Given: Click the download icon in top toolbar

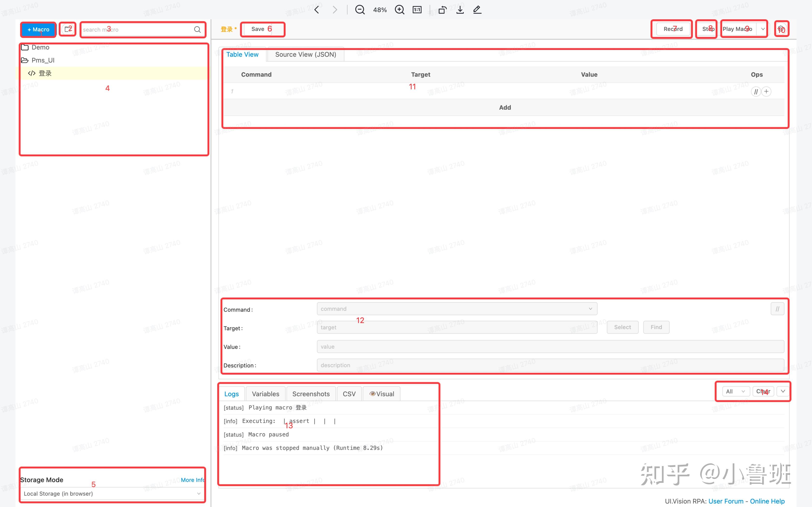Looking at the screenshot, I should tap(460, 10).
